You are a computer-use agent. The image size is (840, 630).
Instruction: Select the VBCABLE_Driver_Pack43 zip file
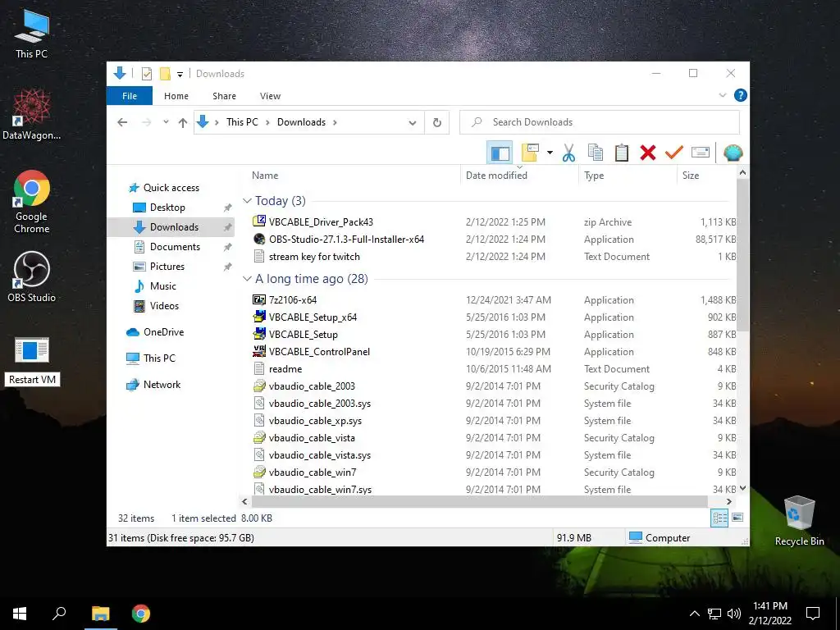tap(321, 221)
